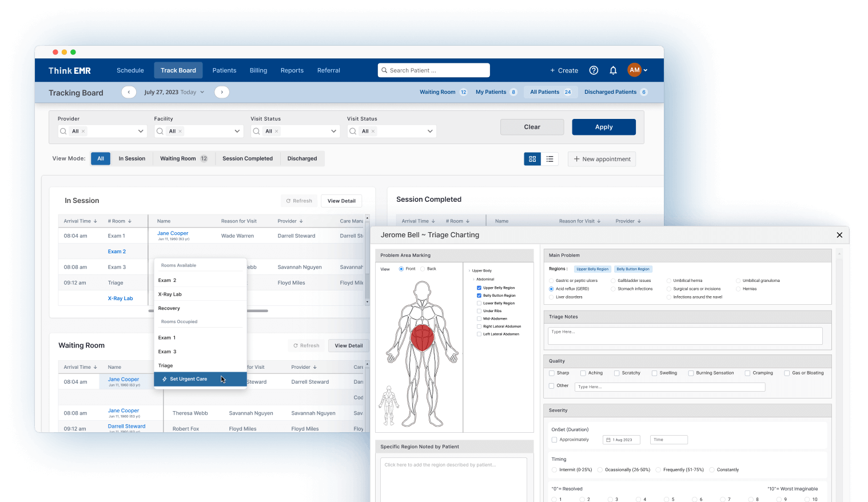
Task: Expand the Facility filter dropdown
Action: [237, 132]
